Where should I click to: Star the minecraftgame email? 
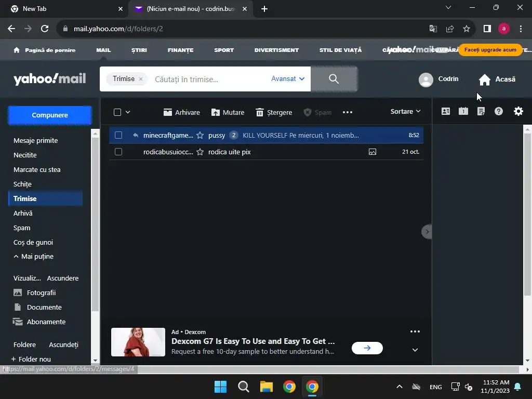(x=200, y=136)
